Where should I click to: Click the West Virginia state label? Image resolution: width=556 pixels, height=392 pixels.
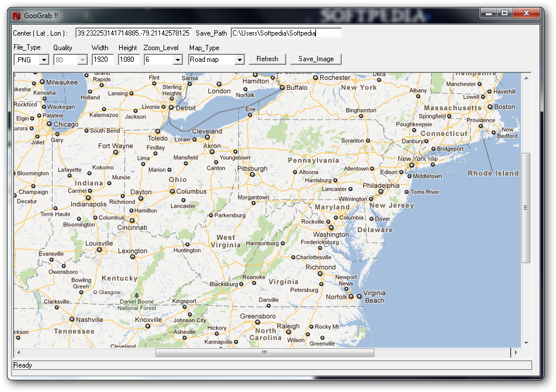[226, 241]
